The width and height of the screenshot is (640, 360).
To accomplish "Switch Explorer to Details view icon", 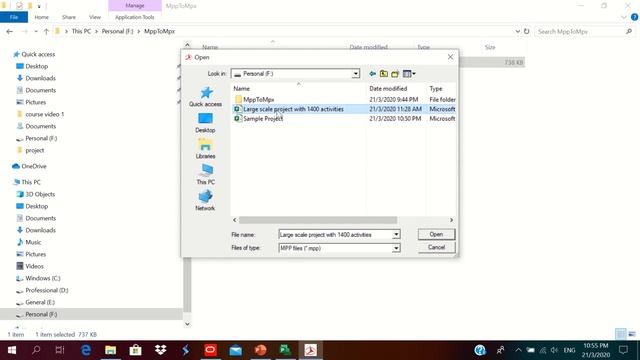I will point(620,334).
